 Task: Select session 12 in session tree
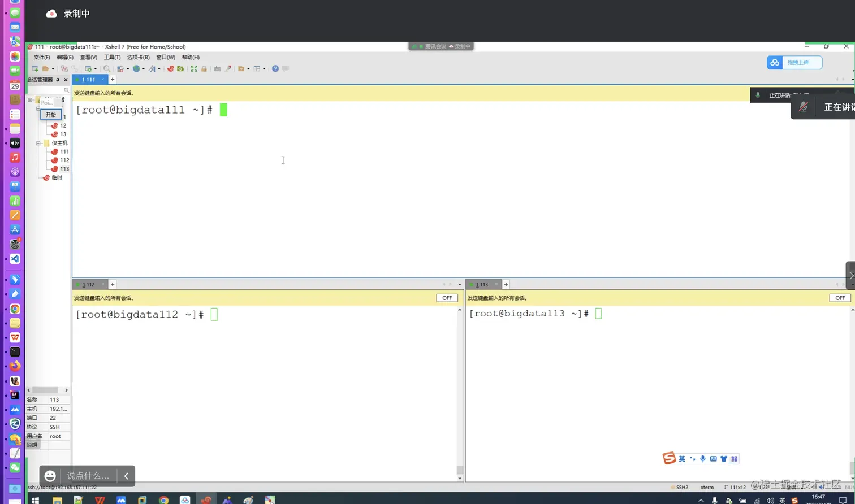[59, 125]
